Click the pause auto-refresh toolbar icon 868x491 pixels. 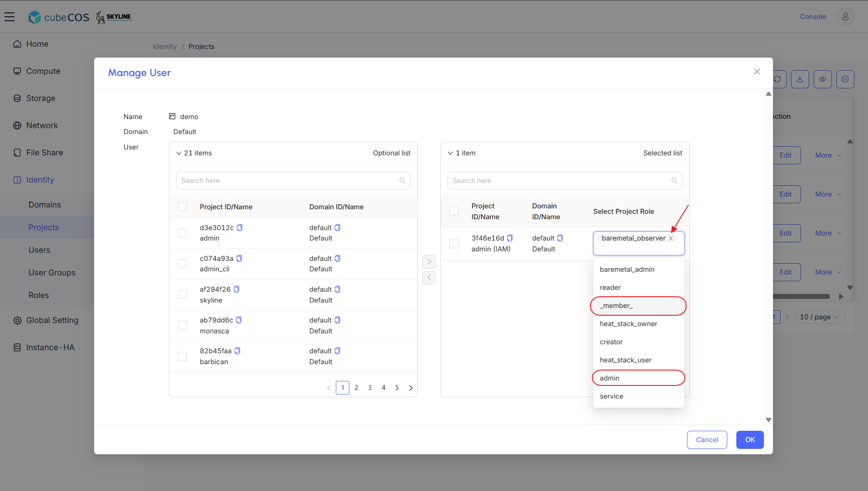click(845, 79)
